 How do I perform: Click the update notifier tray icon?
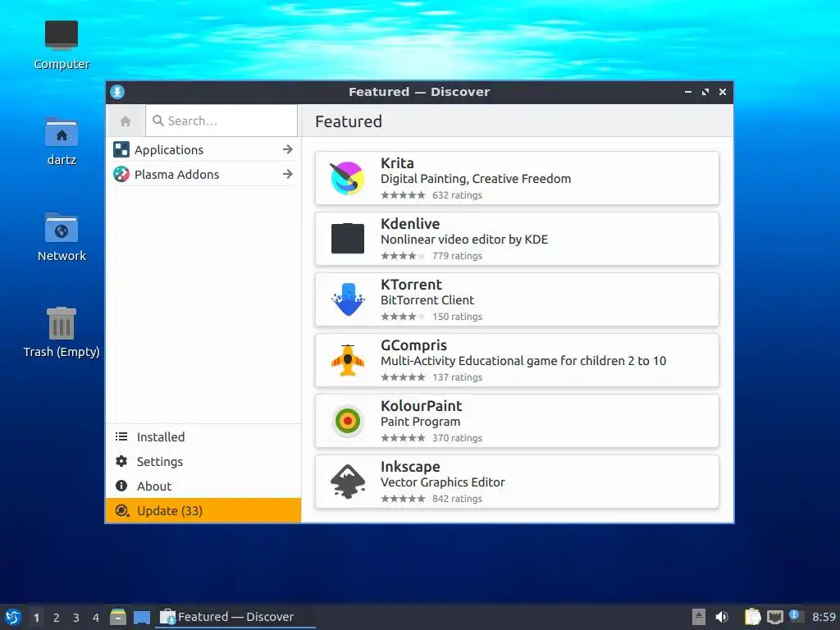(x=796, y=616)
